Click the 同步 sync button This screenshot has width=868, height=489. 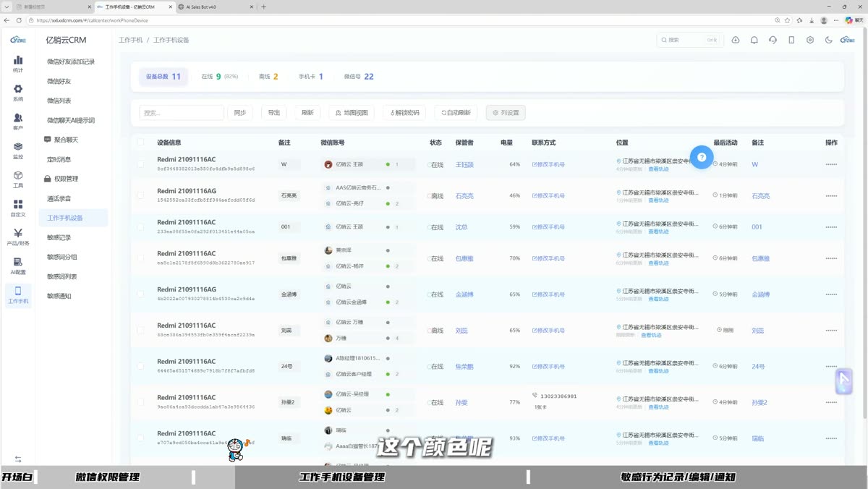pyautogui.click(x=240, y=113)
